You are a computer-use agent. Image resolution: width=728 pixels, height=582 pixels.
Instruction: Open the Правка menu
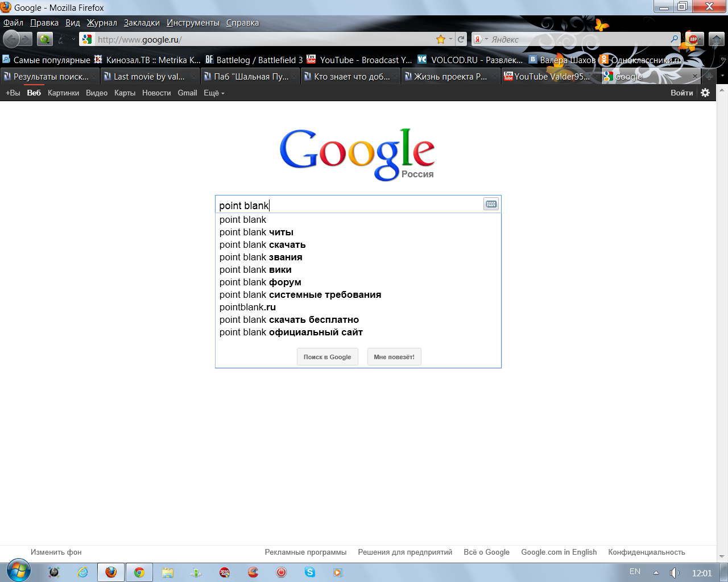[44, 23]
